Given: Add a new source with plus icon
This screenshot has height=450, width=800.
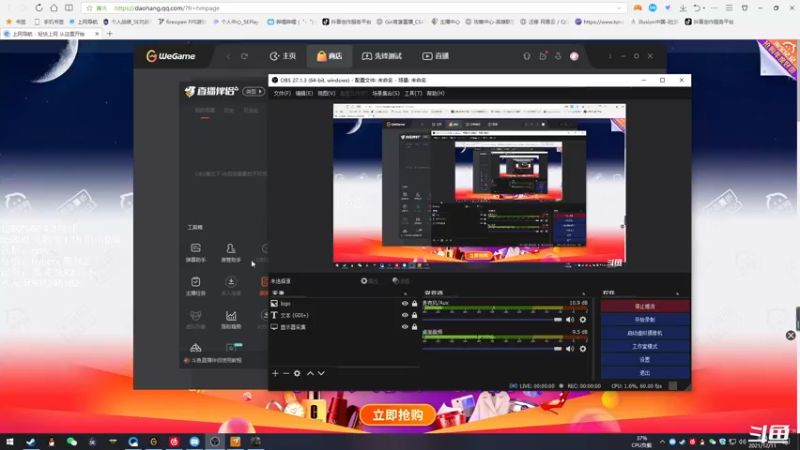Looking at the screenshot, I should [x=275, y=373].
